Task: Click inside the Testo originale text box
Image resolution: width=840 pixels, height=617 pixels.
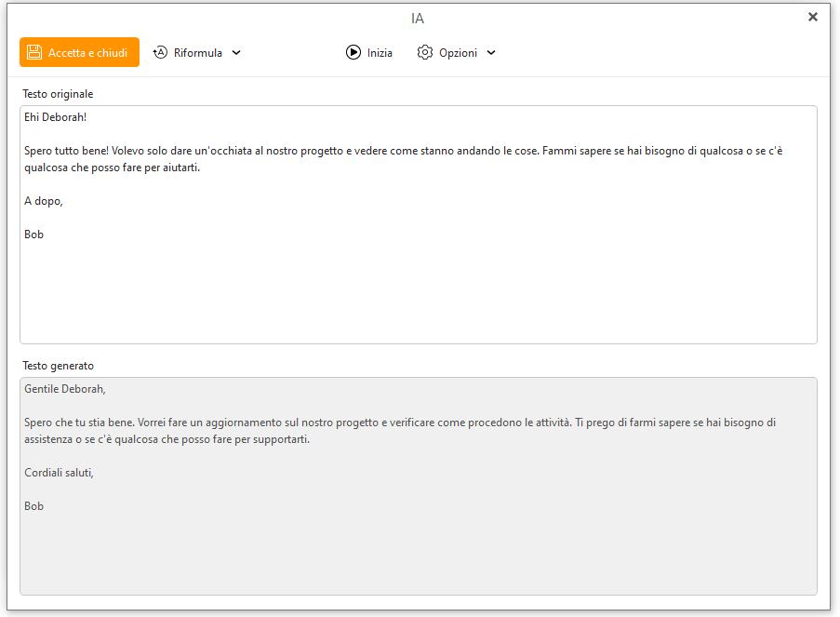Action: coord(419,224)
